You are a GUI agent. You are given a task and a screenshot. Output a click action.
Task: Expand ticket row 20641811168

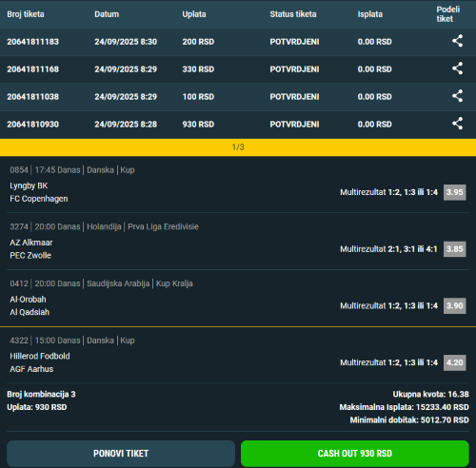(x=238, y=69)
